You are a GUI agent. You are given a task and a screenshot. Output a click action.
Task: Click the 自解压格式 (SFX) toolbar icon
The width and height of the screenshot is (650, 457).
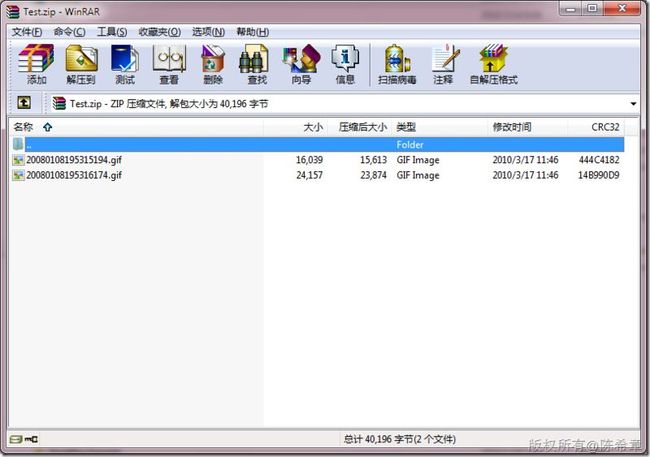pyautogui.click(x=493, y=64)
